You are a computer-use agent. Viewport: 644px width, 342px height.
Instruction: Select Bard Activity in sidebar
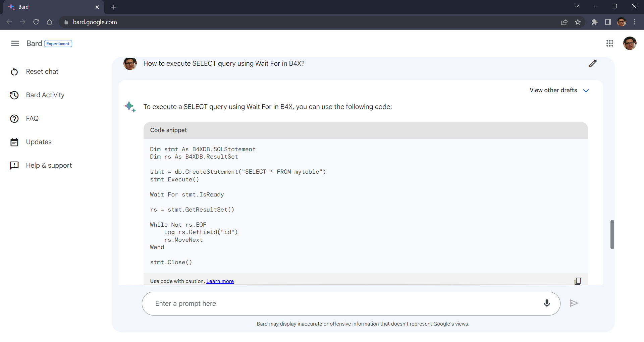pos(45,95)
